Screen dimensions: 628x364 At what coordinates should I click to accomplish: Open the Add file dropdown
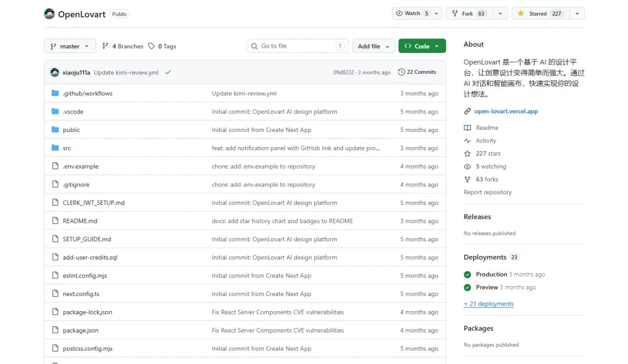pyautogui.click(x=373, y=46)
